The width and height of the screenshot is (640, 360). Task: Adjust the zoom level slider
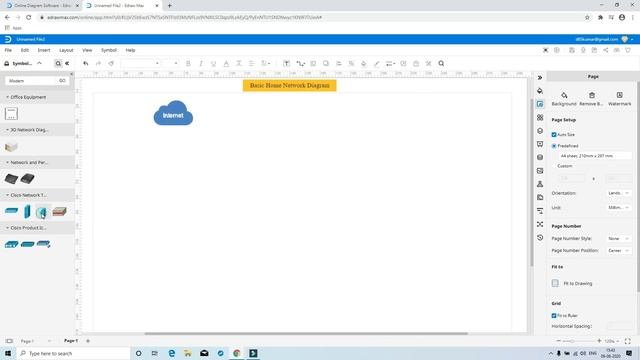tap(579, 341)
